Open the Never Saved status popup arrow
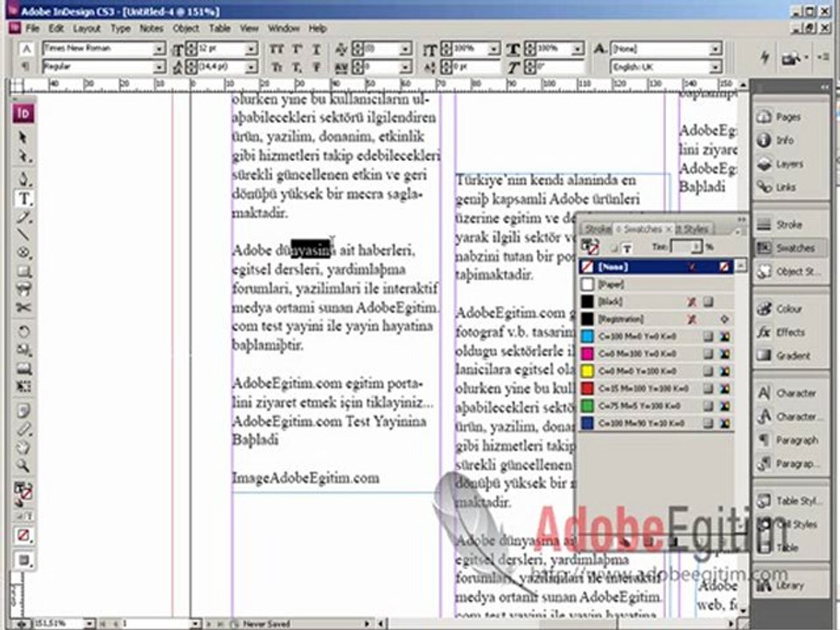The height and width of the screenshot is (630, 840). (367, 624)
